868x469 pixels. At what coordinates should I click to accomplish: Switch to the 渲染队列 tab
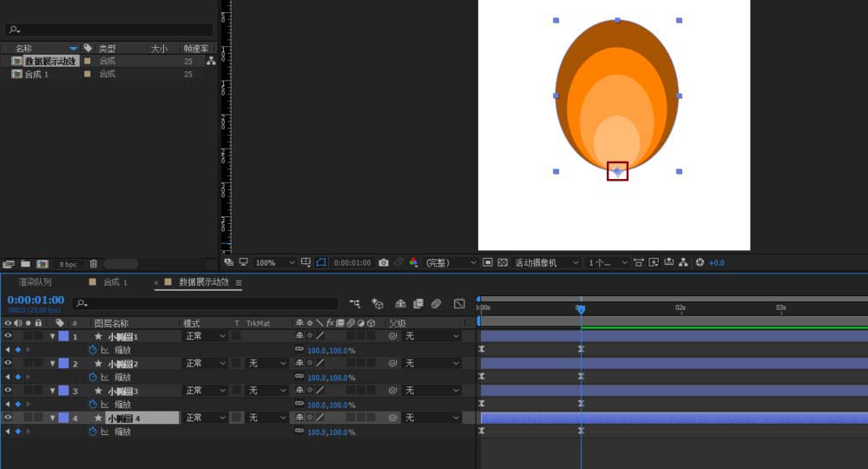pos(35,282)
